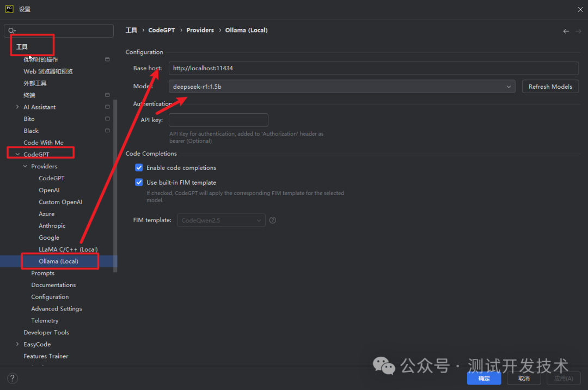Select Bito in the settings tree
588x390 pixels.
[29, 119]
